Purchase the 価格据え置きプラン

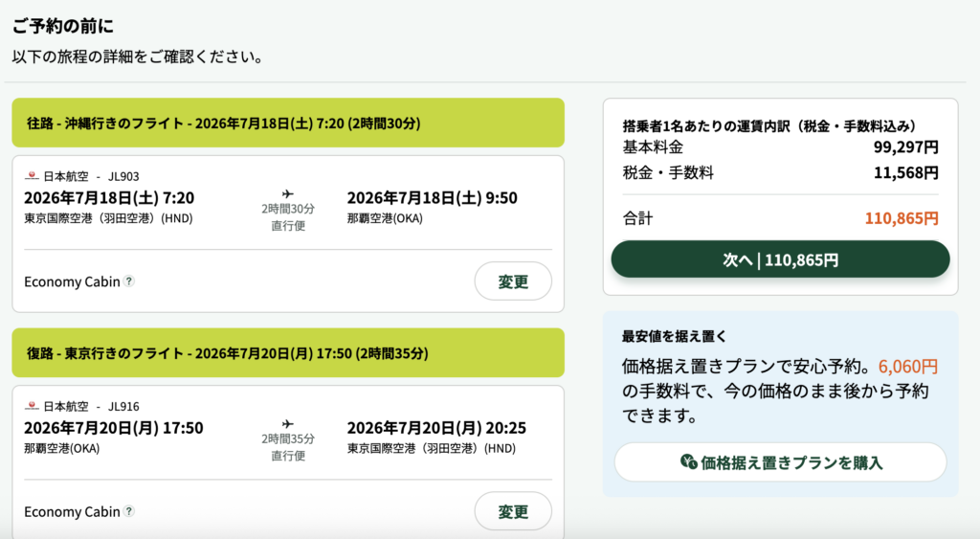click(780, 462)
